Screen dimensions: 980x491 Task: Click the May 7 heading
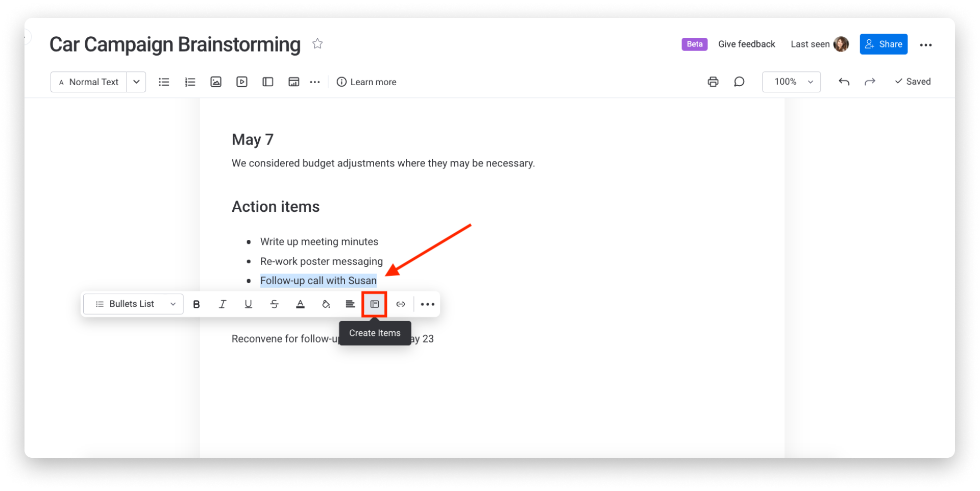[x=253, y=139]
